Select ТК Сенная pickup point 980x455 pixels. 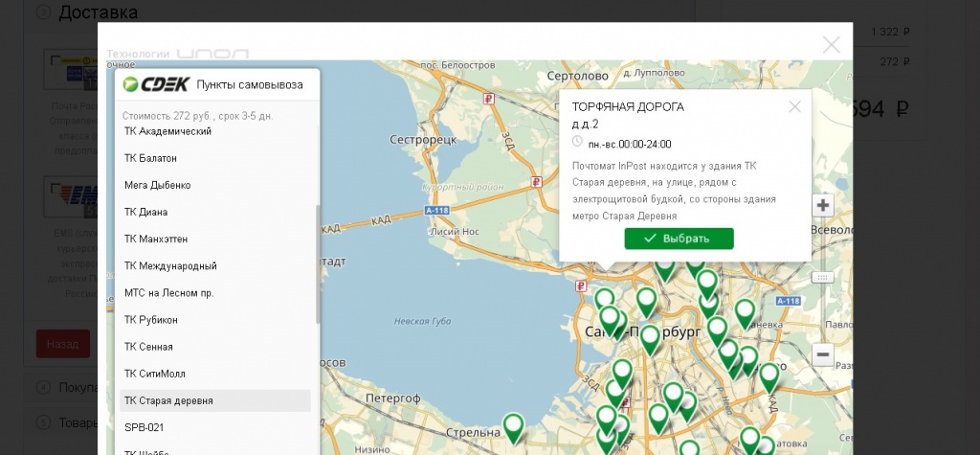148,346
